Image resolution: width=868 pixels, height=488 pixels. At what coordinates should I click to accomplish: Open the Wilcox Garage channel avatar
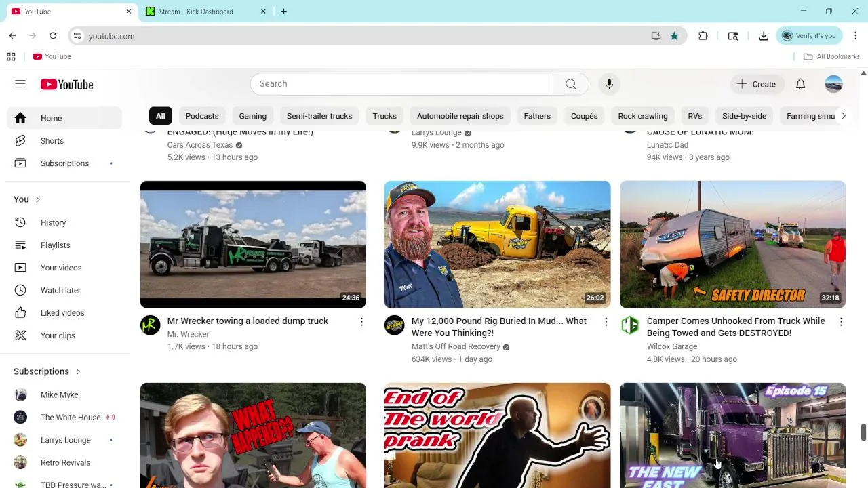629,325
